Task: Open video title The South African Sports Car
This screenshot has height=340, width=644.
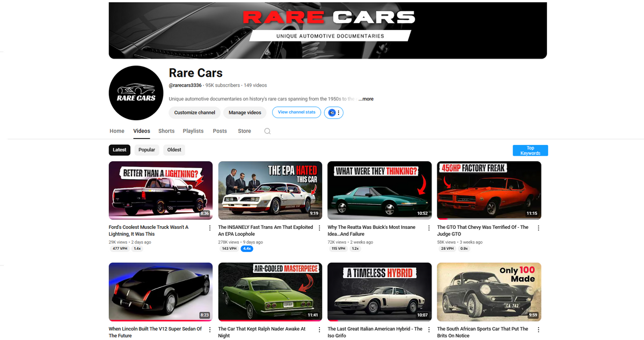Action: point(482,332)
